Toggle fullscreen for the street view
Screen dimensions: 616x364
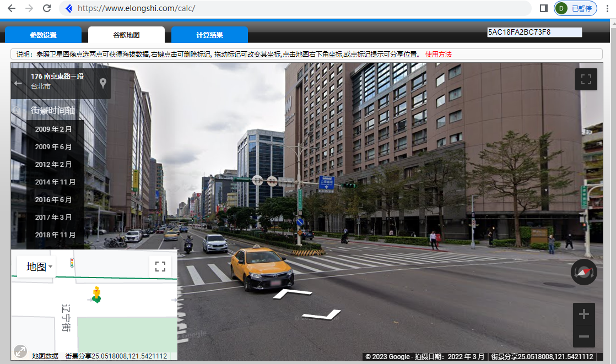click(586, 79)
